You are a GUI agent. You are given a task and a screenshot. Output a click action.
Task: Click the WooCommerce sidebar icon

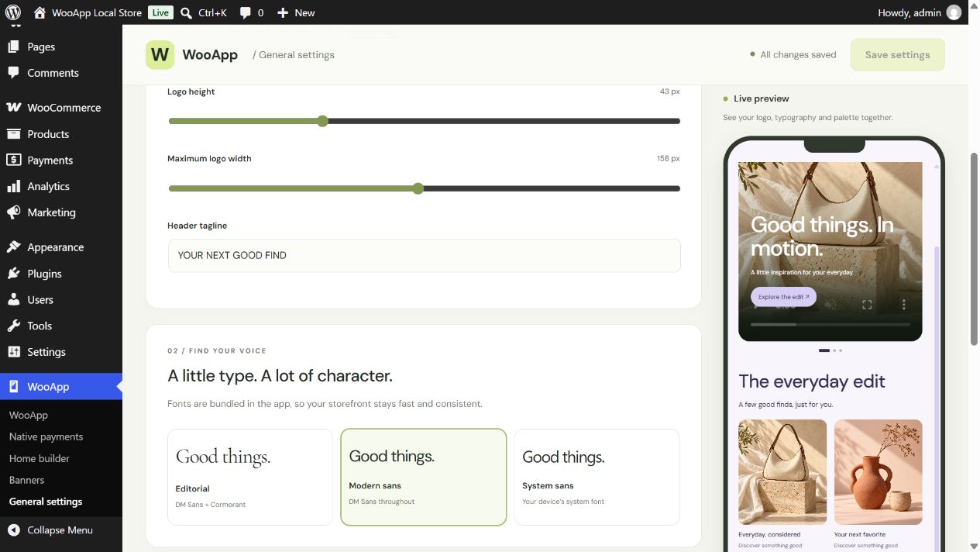tap(13, 108)
